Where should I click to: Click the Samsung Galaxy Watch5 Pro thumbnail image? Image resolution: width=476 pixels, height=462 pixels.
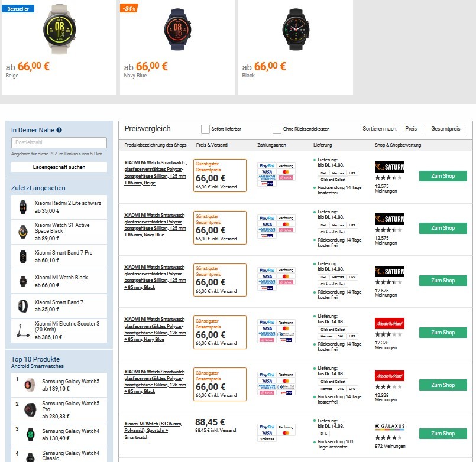point(30,410)
